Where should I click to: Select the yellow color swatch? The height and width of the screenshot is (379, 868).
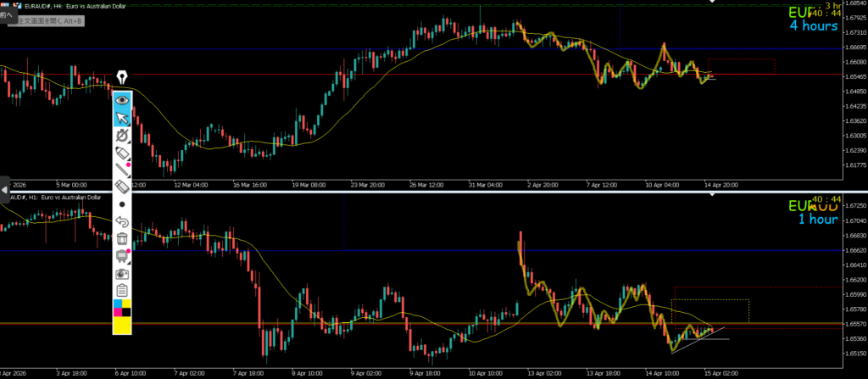click(x=122, y=325)
